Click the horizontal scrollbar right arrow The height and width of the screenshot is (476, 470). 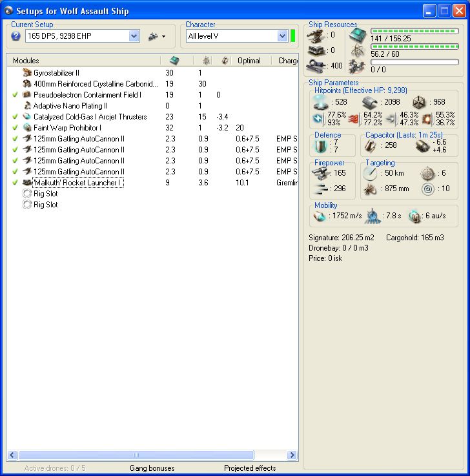292,455
